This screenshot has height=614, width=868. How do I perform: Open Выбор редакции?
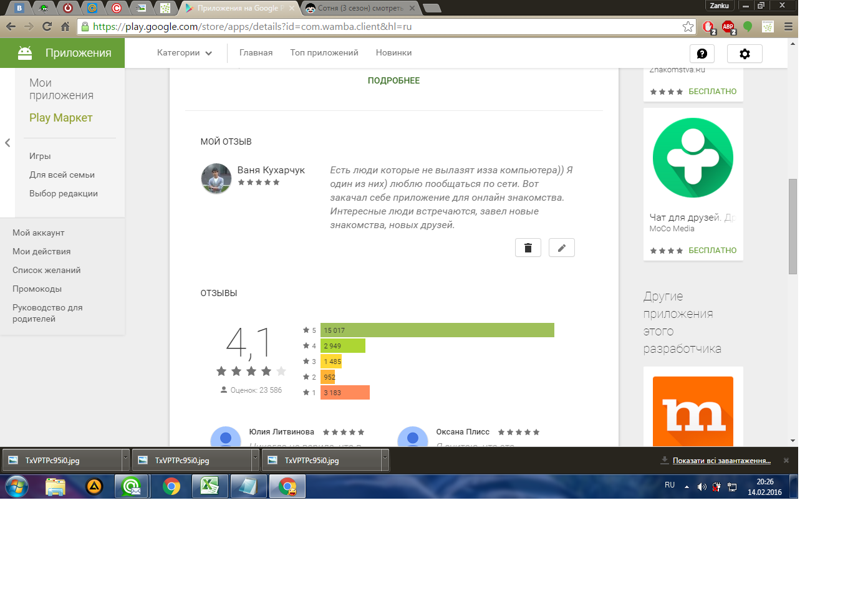tap(64, 194)
